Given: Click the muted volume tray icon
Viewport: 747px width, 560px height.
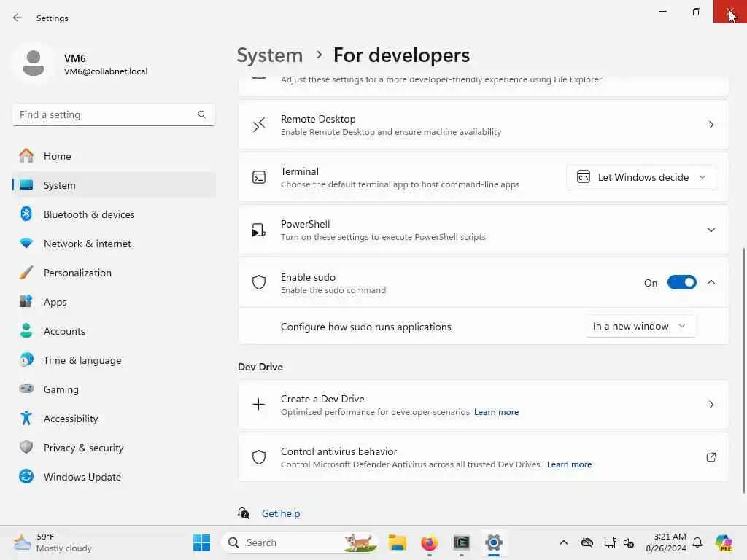Looking at the screenshot, I should [628, 542].
